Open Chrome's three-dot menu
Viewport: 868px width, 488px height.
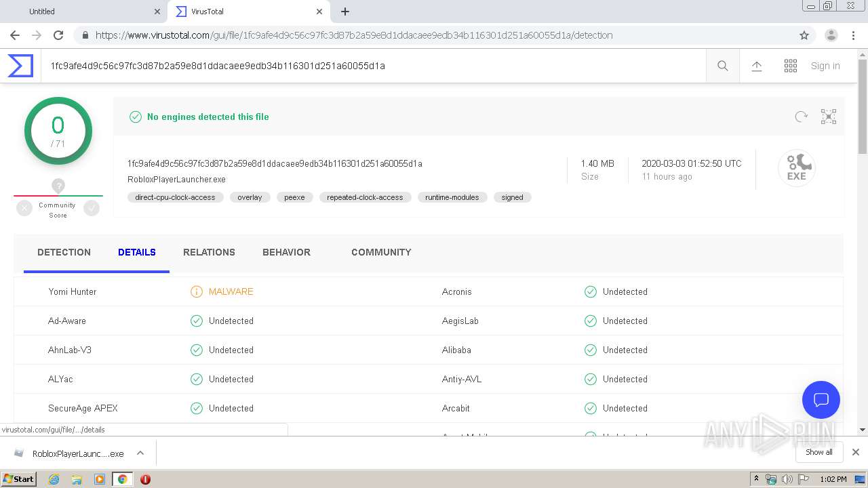(853, 35)
